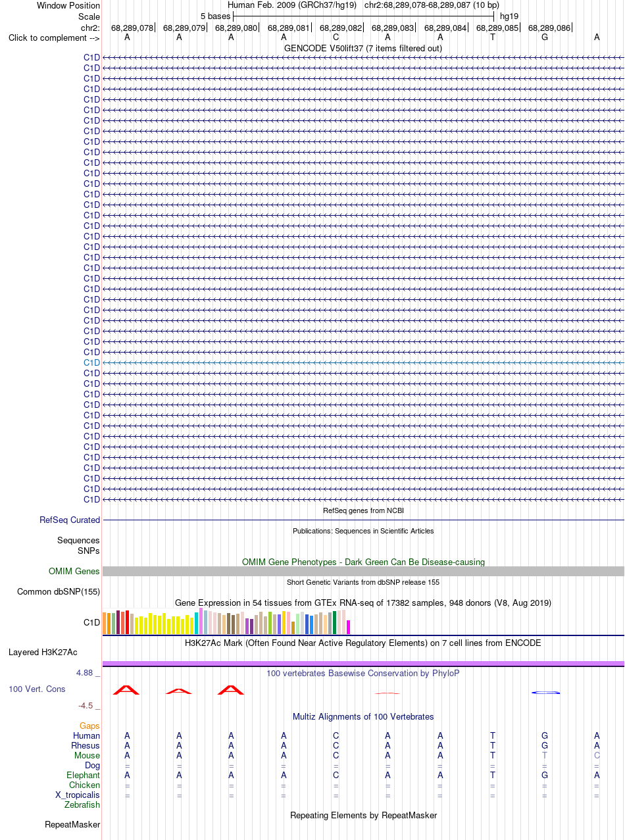Click the purple H3K27Ac signal bar
The height and width of the screenshot is (840, 625).
tap(363, 663)
